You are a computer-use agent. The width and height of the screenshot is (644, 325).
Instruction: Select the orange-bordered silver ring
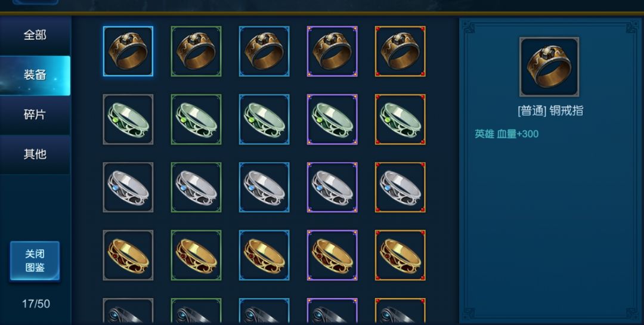point(400,187)
